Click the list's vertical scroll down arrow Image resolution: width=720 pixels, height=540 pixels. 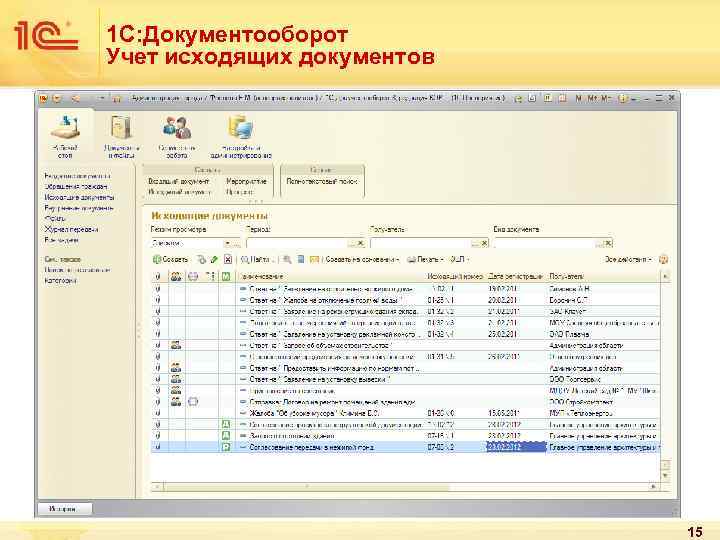tap(665, 476)
